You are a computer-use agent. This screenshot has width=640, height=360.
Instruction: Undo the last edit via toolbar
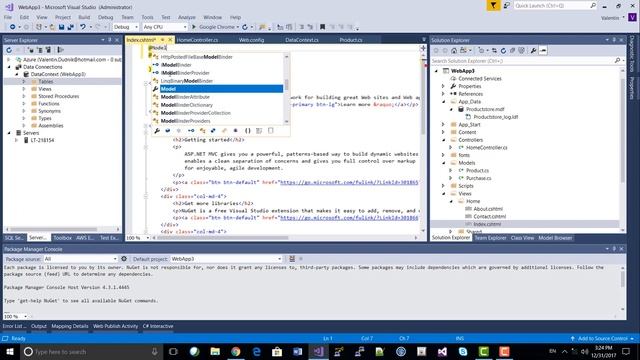coord(83,27)
